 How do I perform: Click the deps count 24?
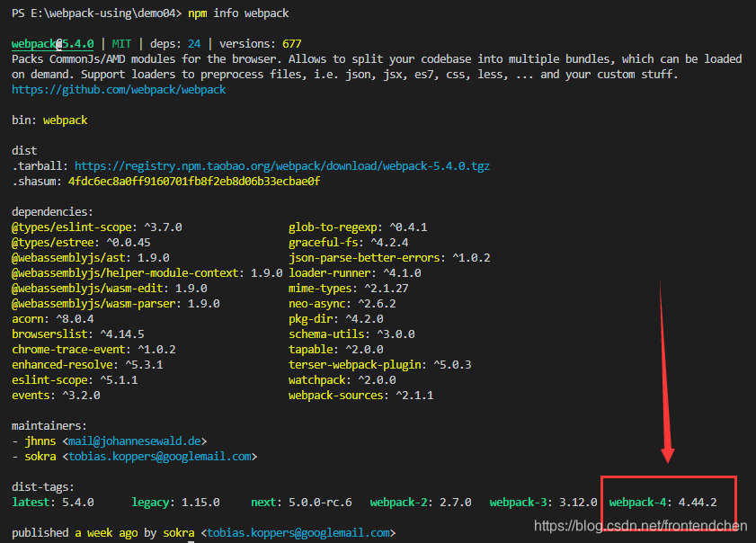pos(194,44)
